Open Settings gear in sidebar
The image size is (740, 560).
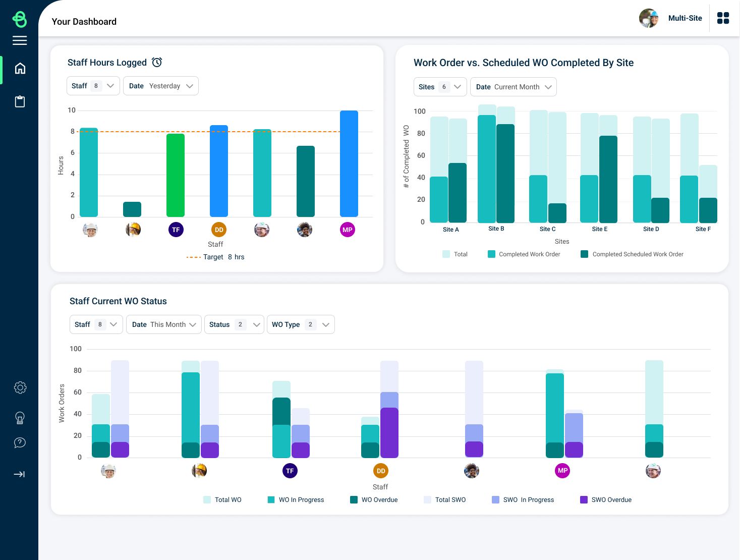click(20, 387)
